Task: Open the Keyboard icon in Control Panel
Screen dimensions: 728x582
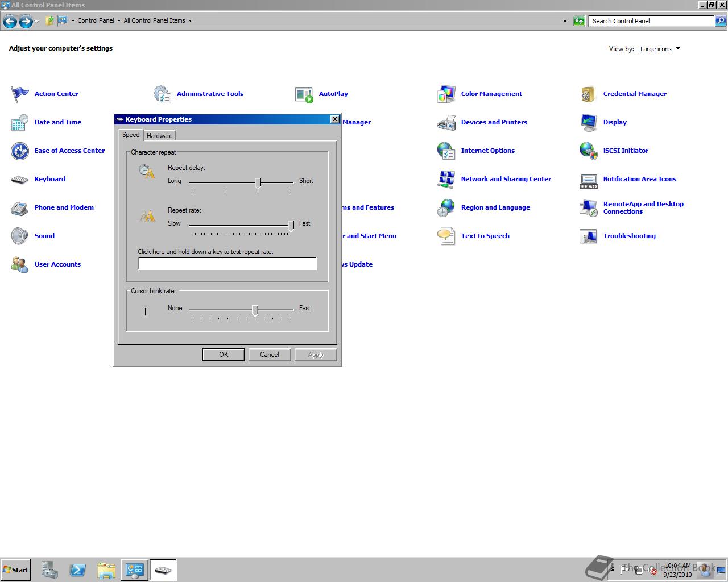Action: point(20,180)
